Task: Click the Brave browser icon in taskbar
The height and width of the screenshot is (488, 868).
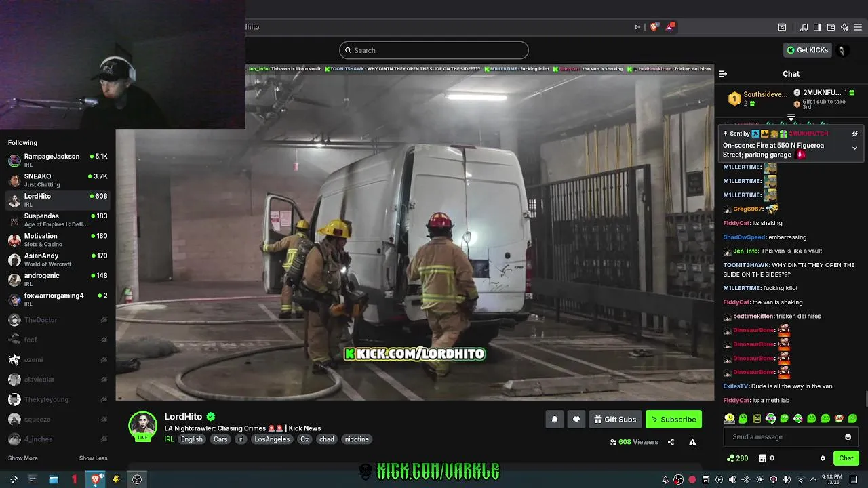Action: click(x=96, y=479)
